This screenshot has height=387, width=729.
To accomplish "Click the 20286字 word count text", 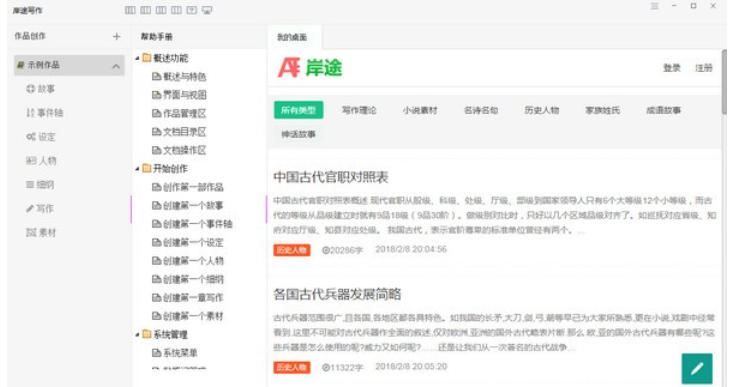I will coord(342,250).
